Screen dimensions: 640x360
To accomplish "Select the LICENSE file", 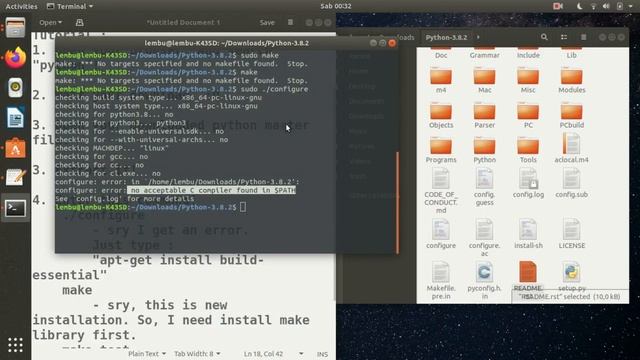I will pos(571,234).
